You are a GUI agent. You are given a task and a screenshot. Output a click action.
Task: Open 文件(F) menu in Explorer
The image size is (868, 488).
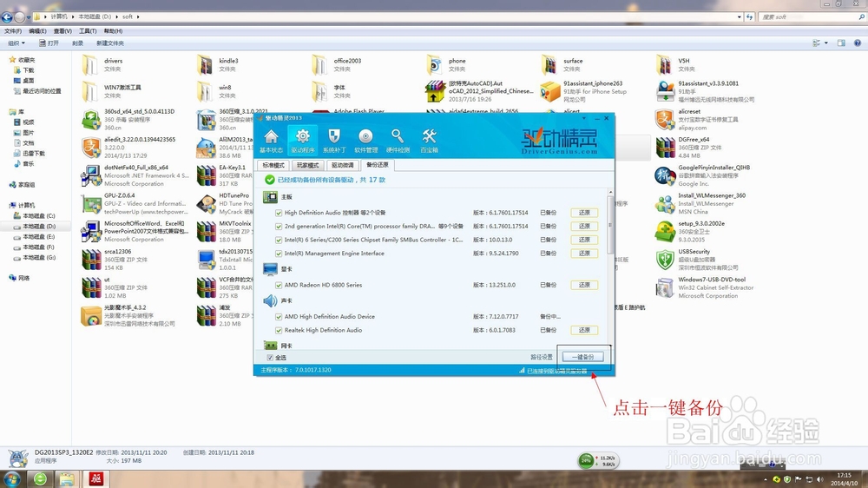pos(13,31)
